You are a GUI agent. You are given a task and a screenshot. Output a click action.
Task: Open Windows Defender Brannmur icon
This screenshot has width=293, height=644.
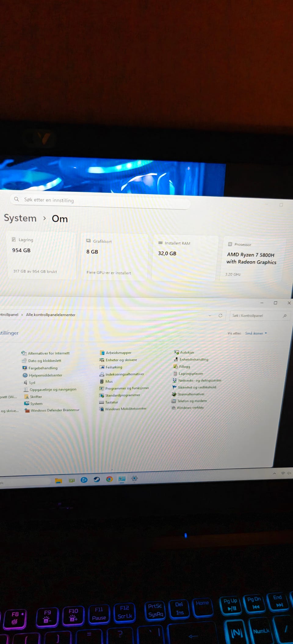(x=27, y=410)
